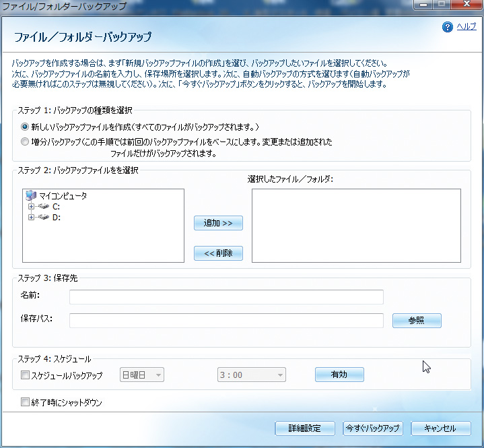Click the D: drive icon
The width and height of the screenshot is (484, 448).
click(44, 217)
